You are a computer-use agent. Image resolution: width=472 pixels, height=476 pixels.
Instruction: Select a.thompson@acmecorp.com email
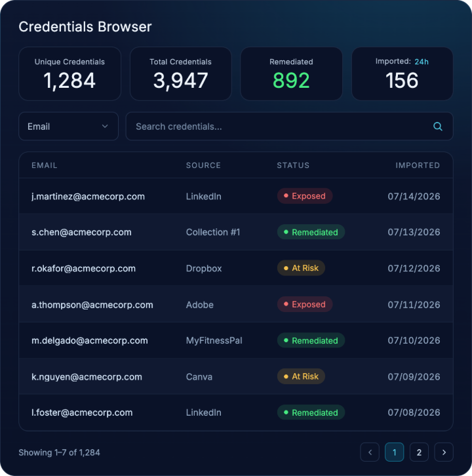[92, 304]
